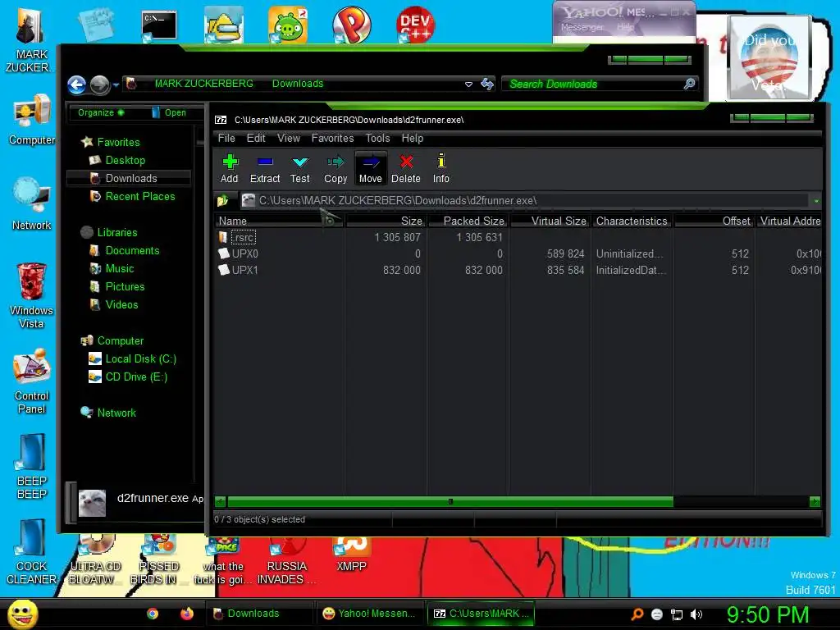Sort by the Packed Size column header
Screen dimensions: 840x630
[x=467, y=221]
